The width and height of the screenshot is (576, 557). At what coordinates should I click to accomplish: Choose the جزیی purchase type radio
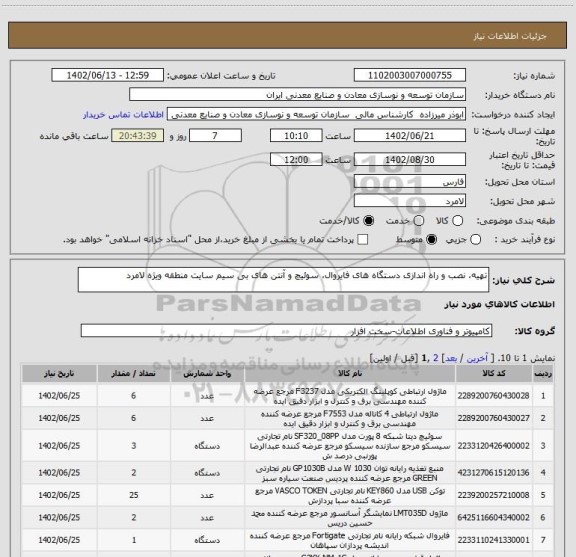pos(475,240)
